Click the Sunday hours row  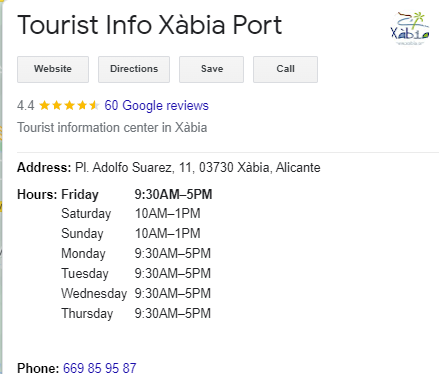pyautogui.click(x=131, y=234)
